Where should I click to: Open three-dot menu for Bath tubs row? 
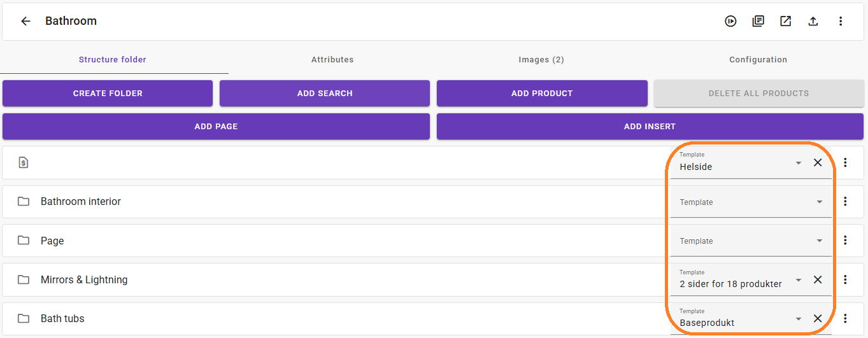845,318
